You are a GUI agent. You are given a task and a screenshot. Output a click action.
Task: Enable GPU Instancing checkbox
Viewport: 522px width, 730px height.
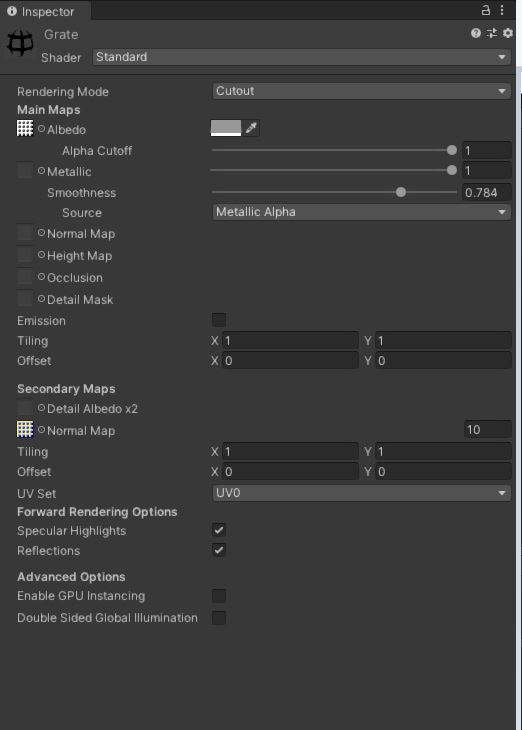219,595
